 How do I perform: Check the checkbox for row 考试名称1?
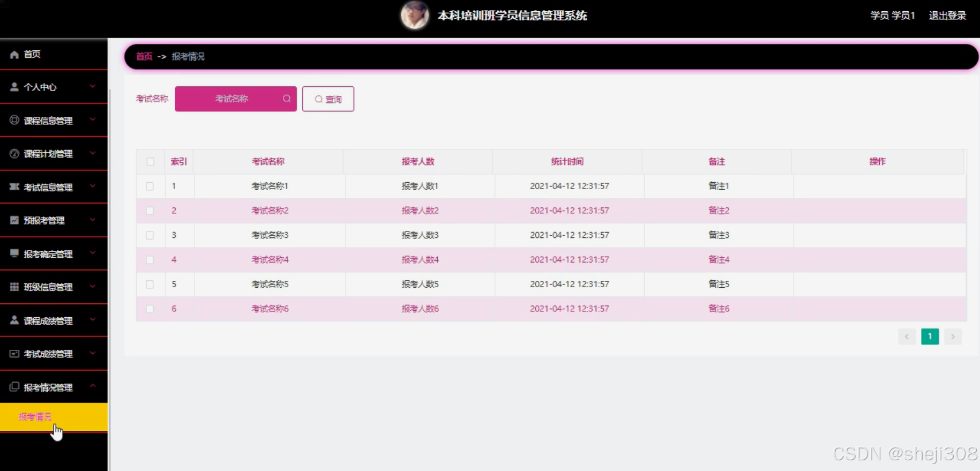click(150, 186)
